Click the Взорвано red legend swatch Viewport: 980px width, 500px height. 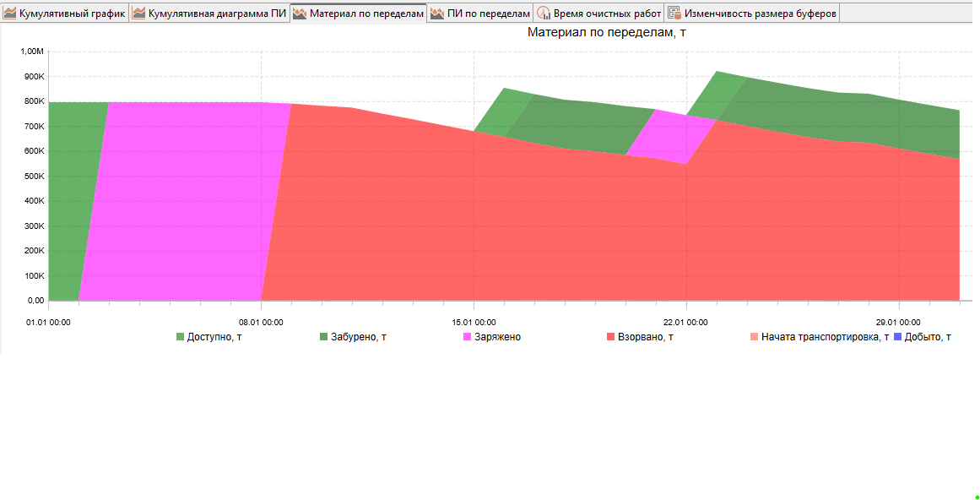610,337
